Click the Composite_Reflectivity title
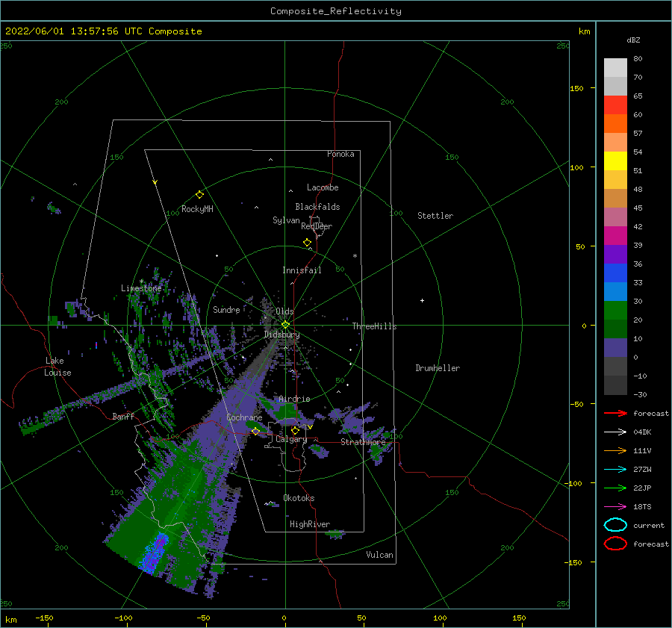This screenshot has height=628, width=672. (336, 11)
